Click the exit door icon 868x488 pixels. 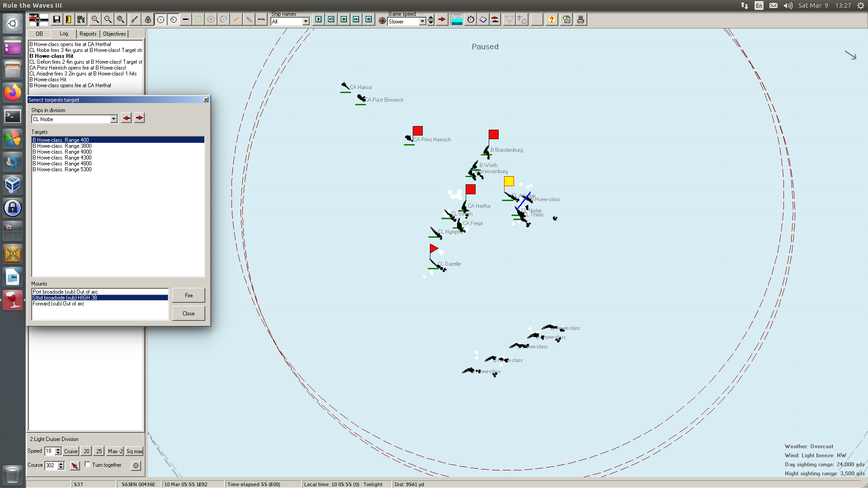pos(68,19)
